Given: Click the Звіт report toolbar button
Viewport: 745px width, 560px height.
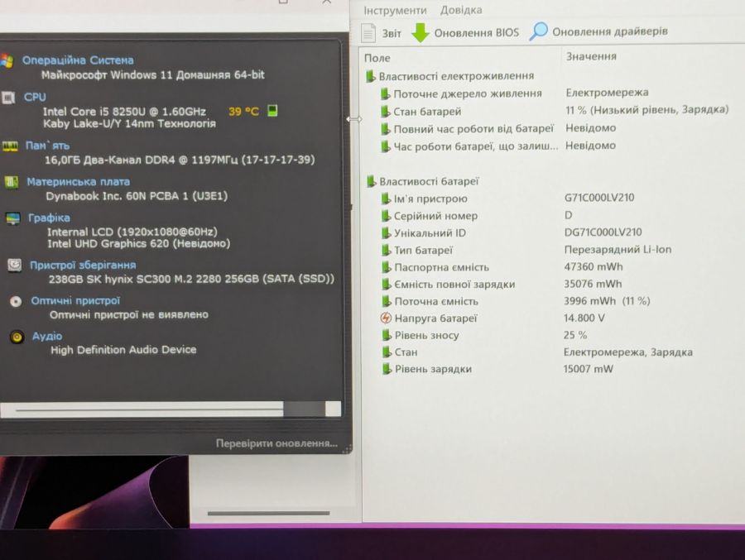Looking at the screenshot, I should 382,33.
